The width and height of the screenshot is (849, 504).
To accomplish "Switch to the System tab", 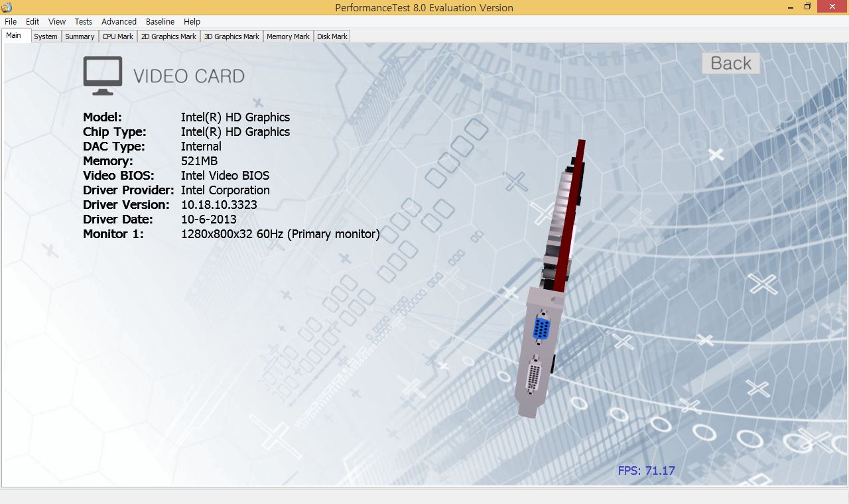I will tap(46, 36).
